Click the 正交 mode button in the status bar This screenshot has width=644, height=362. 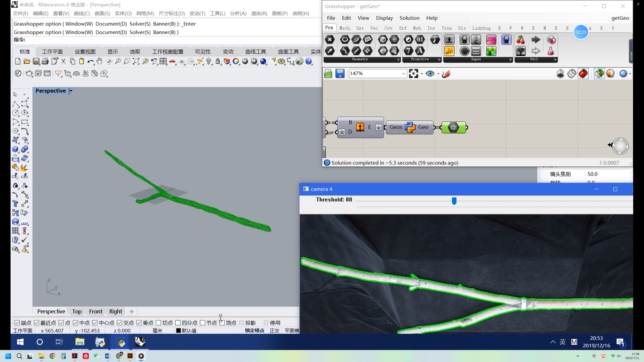coord(274,331)
